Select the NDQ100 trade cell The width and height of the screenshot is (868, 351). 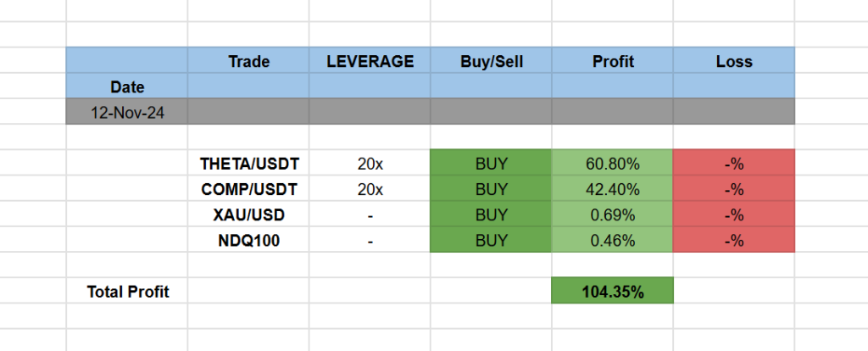coord(248,240)
